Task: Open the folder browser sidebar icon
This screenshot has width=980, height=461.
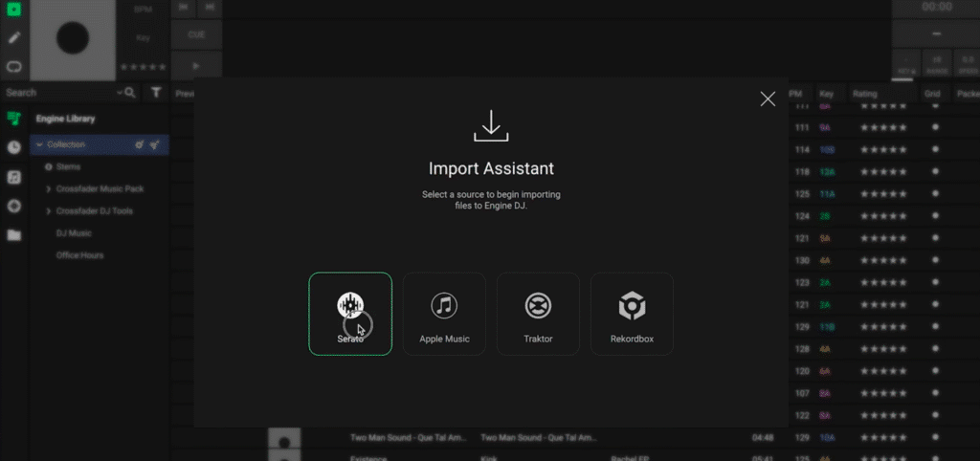Action: 13,235
